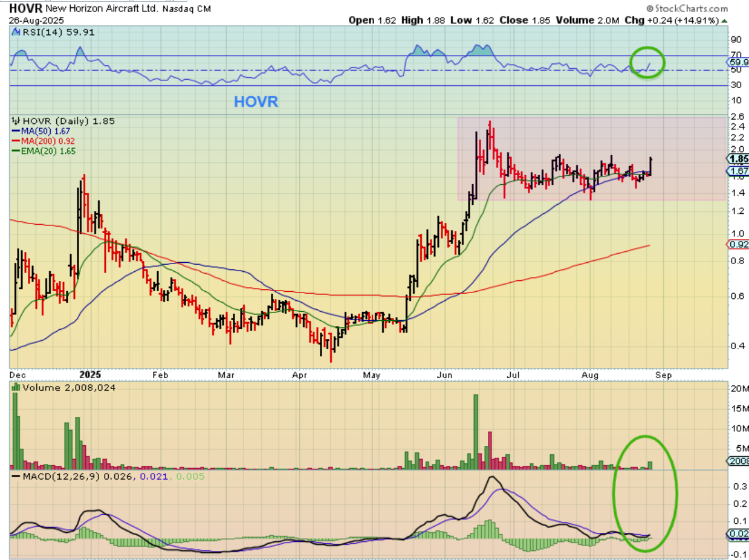Click the black line glyph before MACD(12,26,9)
Image resolution: width=749 pixels, height=560 pixels.
tap(16, 477)
